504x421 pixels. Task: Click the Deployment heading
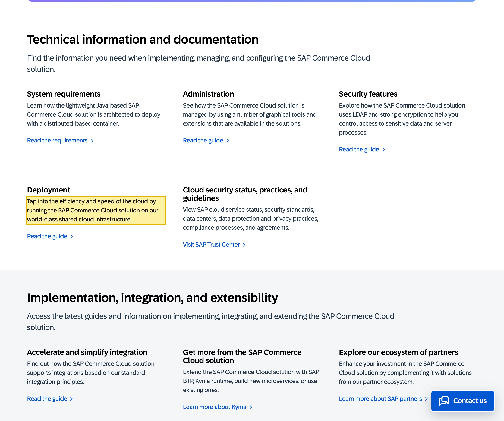pyautogui.click(x=48, y=190)
